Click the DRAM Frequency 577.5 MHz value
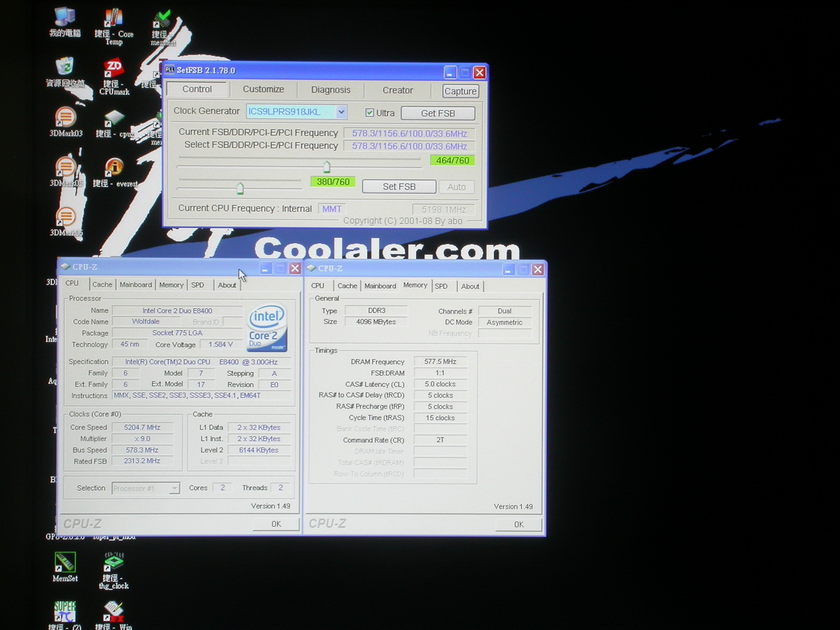 (440, 362)
